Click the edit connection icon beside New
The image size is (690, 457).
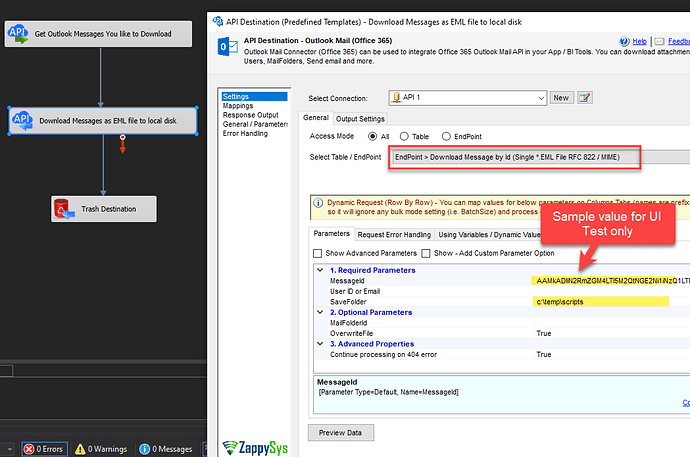coord(585,98)
